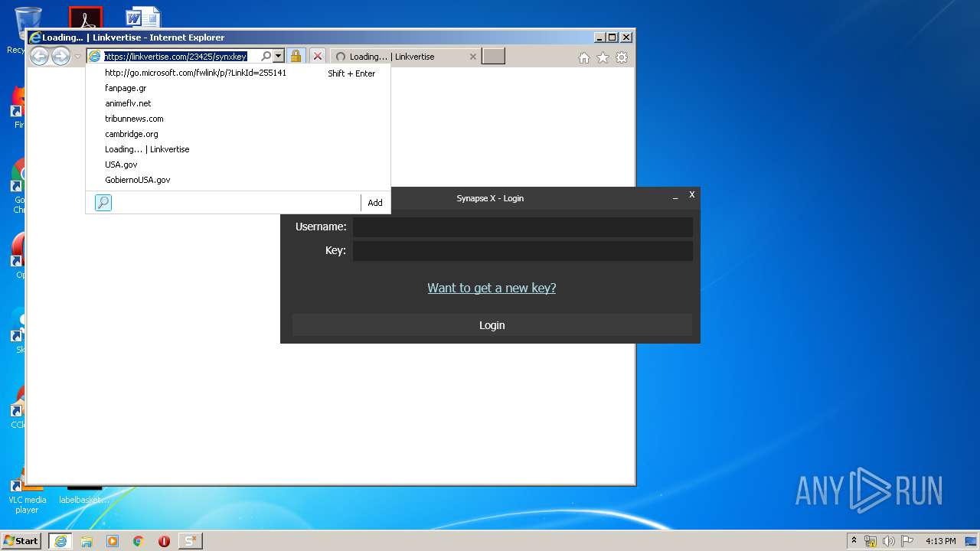Close the Synapse X login window

[691, 195]
